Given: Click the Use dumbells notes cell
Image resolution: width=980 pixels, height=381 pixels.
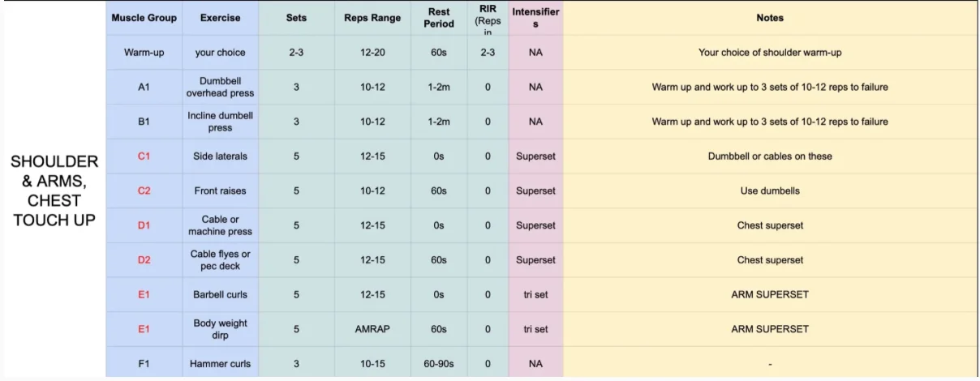Looking at the screenshot, I should 769,190.
